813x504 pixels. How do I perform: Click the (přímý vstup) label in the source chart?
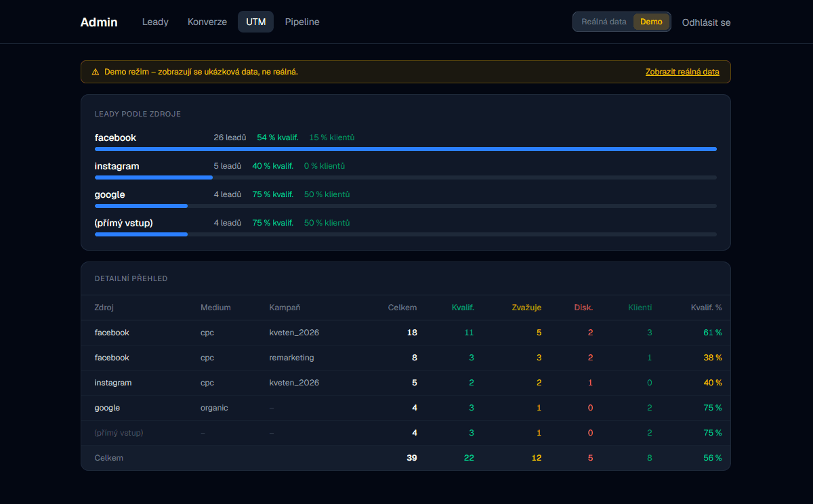[x=123, y=223]
